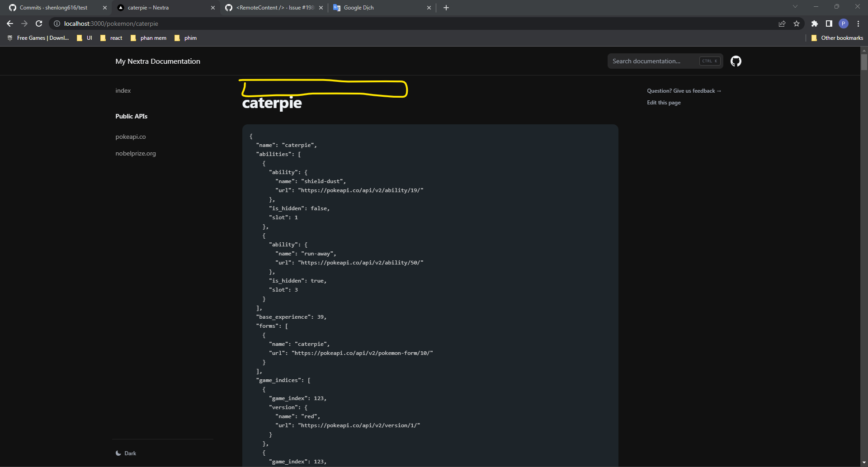Open the browser extensions puzzle icon
The image size is (868, 467).
point(814,24)
